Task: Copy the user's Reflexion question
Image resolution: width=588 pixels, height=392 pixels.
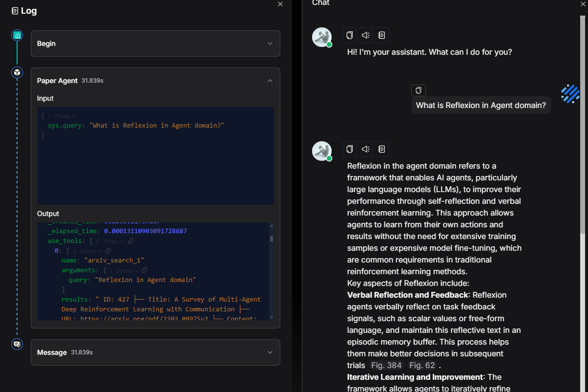Action: pos(419,90)
